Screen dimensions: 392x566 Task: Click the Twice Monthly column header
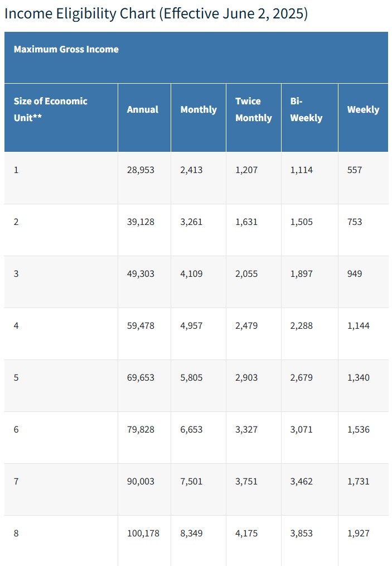click(253, 109)
